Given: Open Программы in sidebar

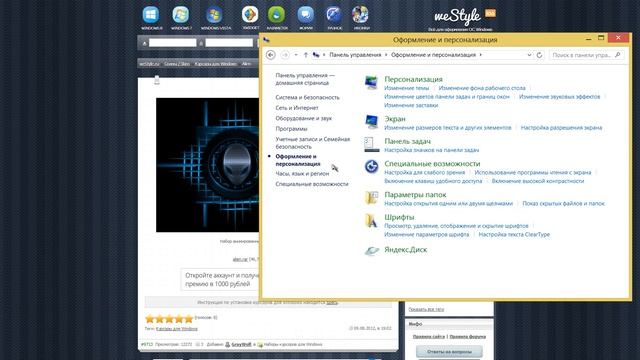Looking at the screenshot, I should coord(291,129).
